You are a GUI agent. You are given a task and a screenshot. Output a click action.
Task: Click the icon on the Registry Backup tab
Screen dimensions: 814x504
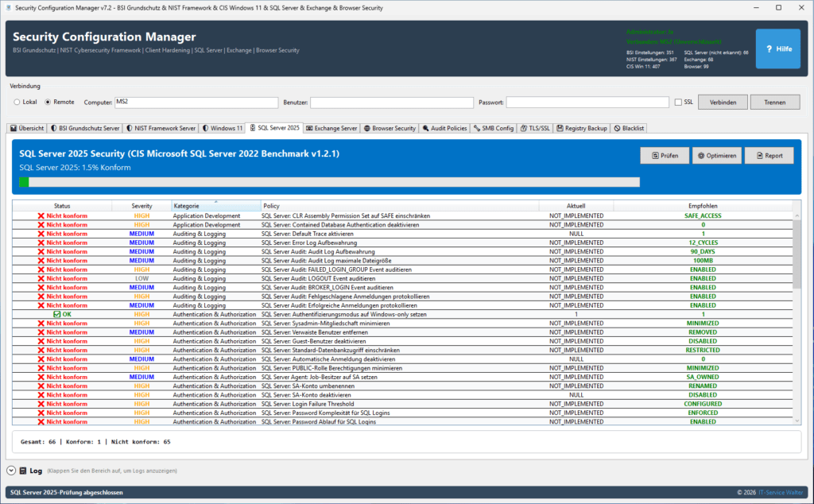tap(560, 128)
